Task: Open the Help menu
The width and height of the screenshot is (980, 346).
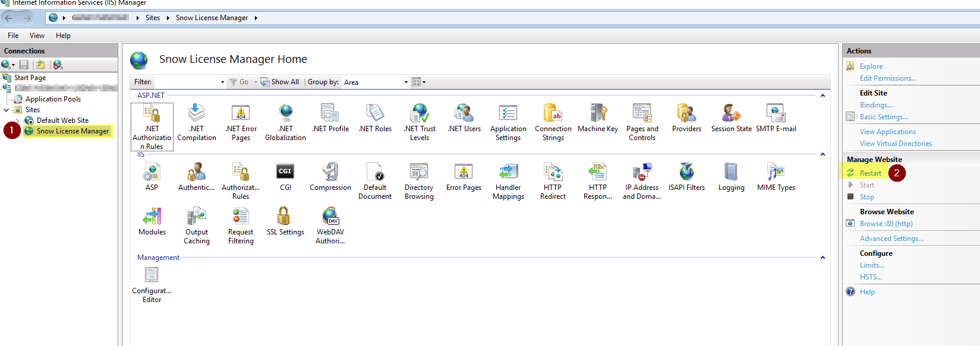Action: point(63,36)
